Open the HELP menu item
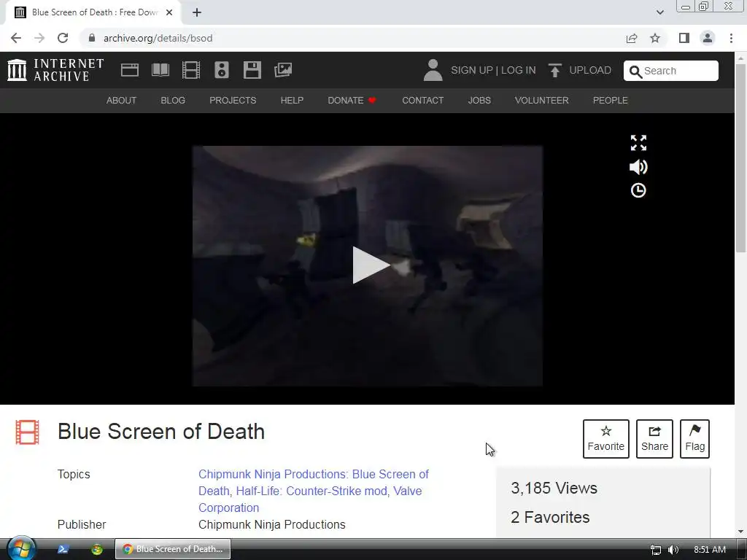This screenshot has height=560, width=747. point(292,101)
